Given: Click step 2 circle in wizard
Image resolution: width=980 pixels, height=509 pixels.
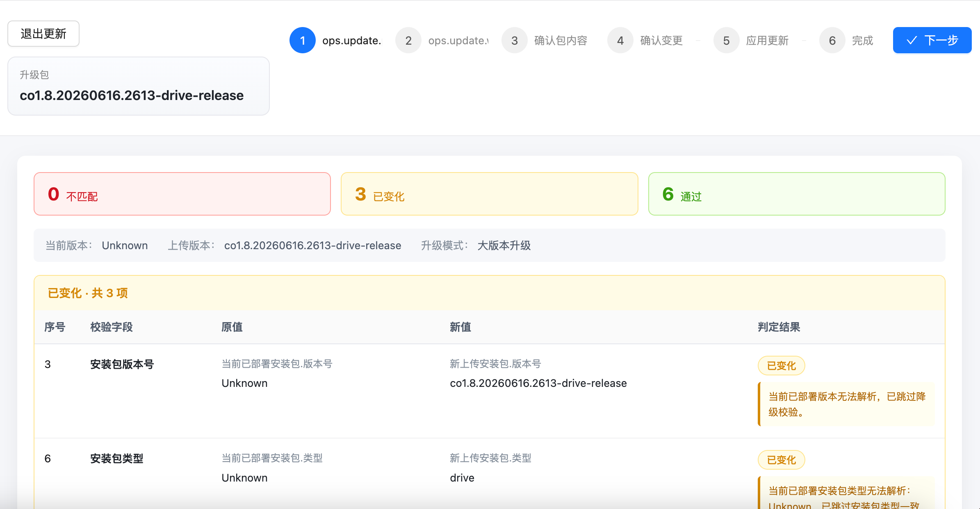Looking at the screenshot, I should [x=408, y=40].
